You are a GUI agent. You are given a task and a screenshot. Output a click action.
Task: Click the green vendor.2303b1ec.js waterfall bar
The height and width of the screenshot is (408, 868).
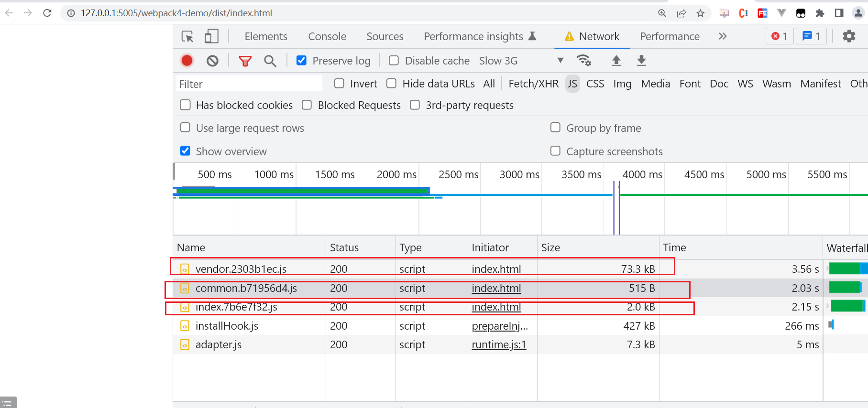(x=844, y=268)
